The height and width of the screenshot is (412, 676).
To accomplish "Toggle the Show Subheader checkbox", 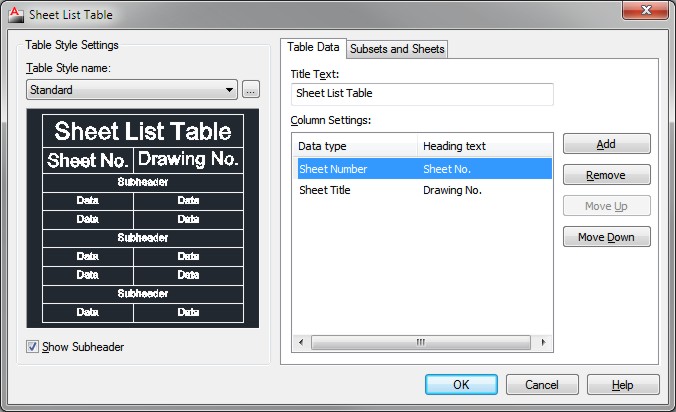I will point(33,347).
